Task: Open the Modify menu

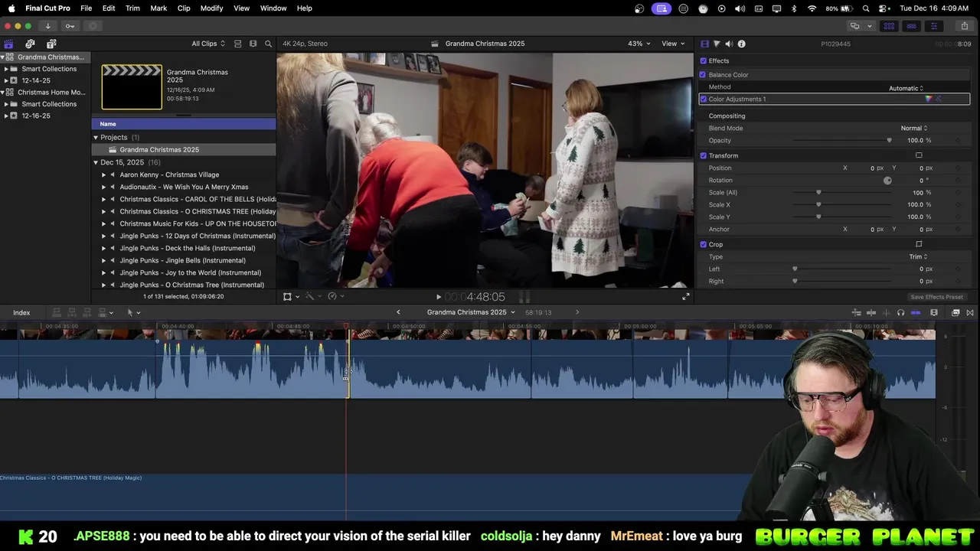Action: [x=212, y=8]
